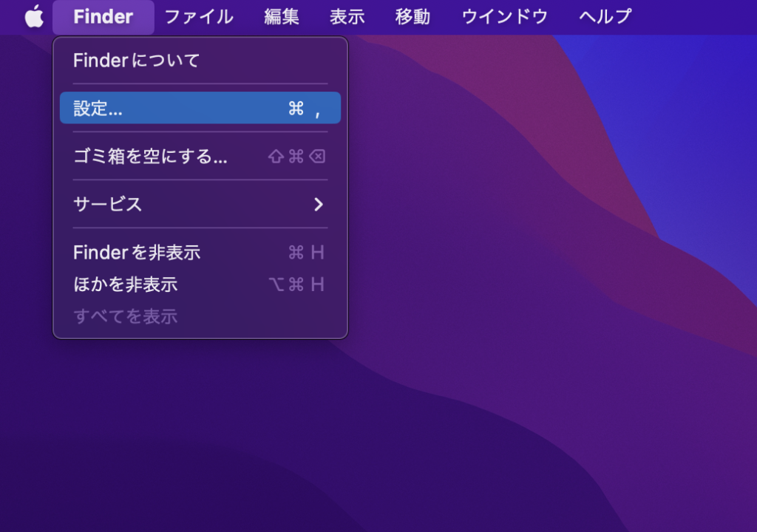Open the ウインドウ menu
Image resolution: width=757 pixels, height=532 pixels.
coord(504,17)
